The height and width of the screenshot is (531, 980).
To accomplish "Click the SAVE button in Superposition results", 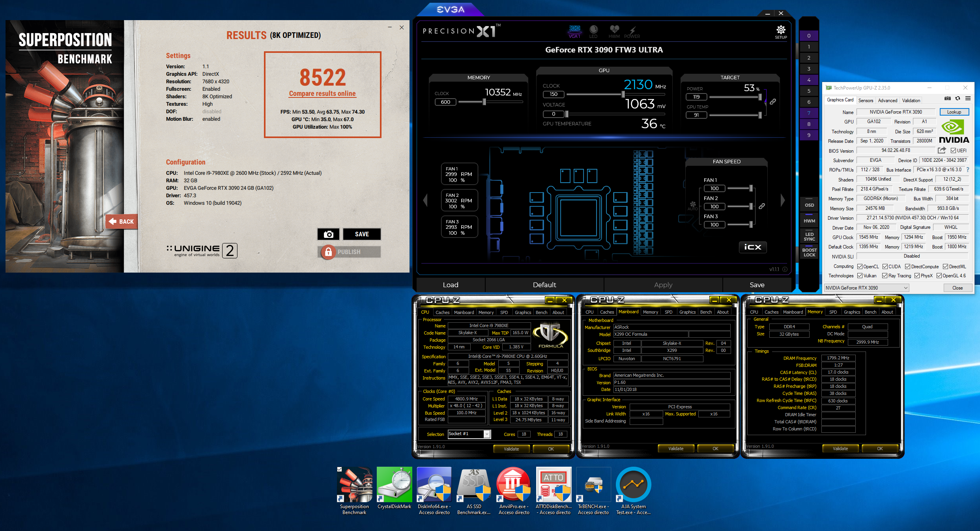I will point(362,234).
